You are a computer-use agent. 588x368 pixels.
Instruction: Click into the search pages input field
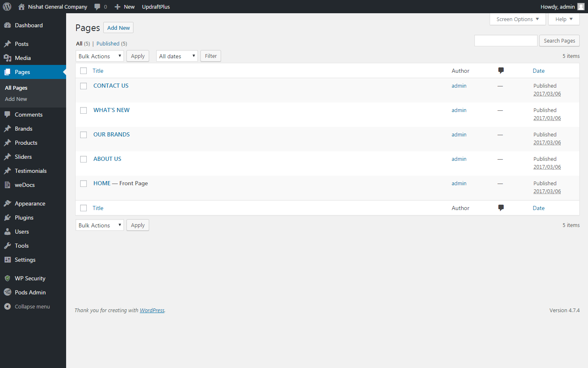click(506, 41)
